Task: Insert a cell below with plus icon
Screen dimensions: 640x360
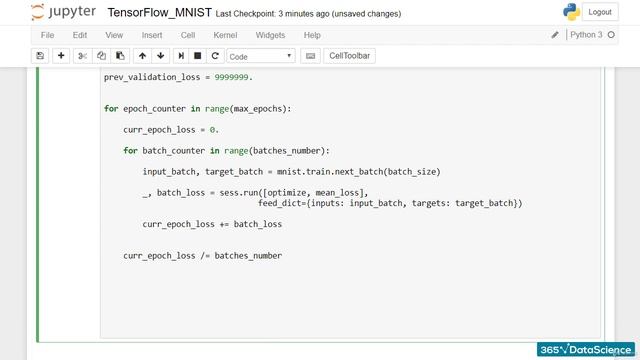Action: coord(61,56)
